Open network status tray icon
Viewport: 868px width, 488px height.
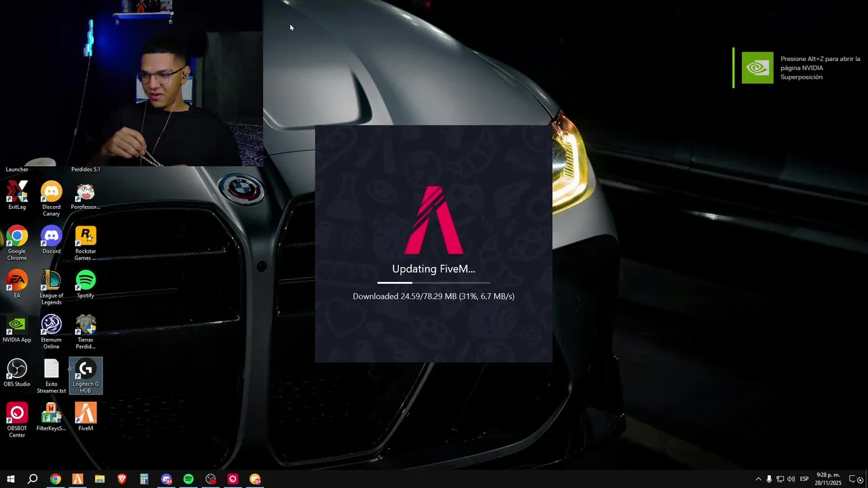[780, 479]
